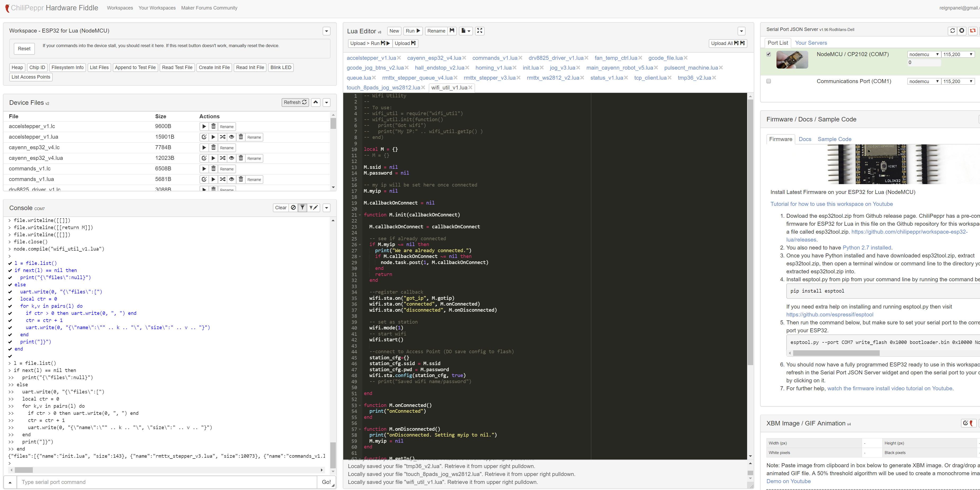The image size is (980, 490).
Task: Click the Blink LED button
Action: [281, 68]
